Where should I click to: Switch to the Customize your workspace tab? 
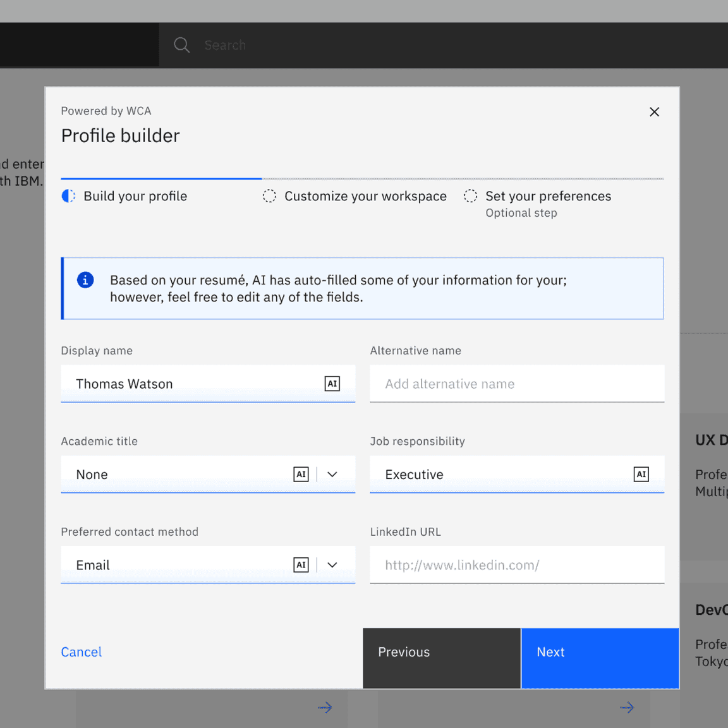[365, 196]
